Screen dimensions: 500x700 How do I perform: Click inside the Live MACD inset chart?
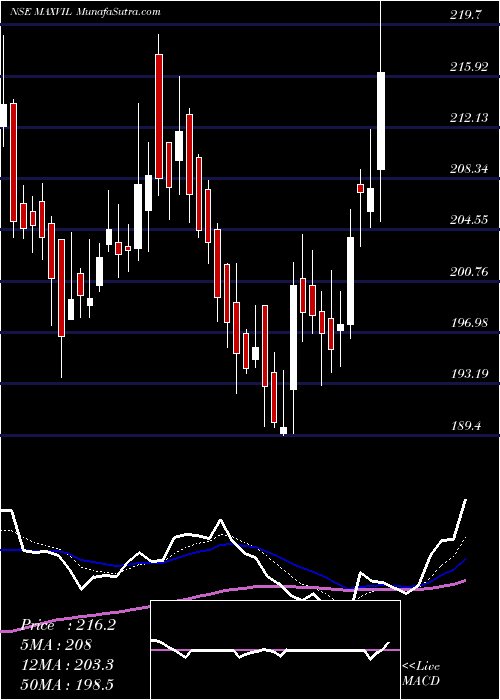click(275, 650)
